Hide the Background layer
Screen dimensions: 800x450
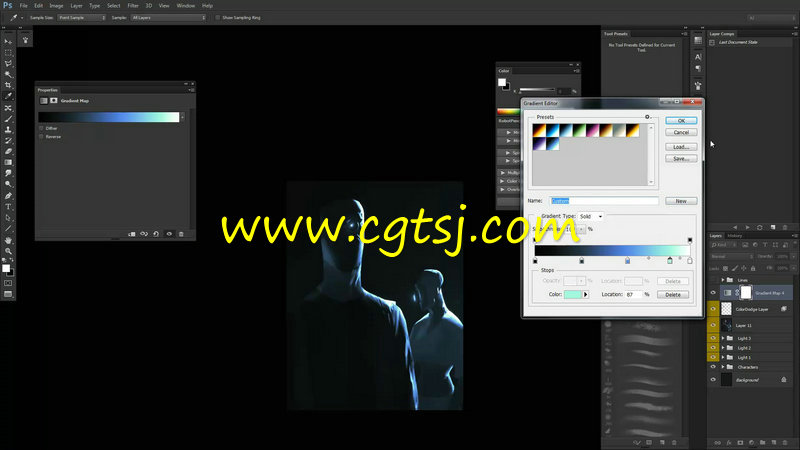713,380
